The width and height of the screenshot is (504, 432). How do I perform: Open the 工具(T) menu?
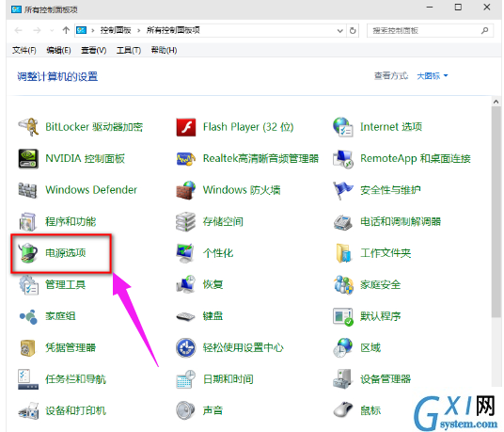coord(129,50)
